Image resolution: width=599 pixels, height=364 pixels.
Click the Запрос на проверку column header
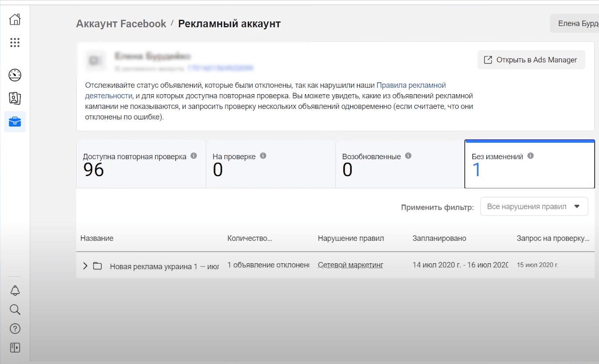coord(553,238)
